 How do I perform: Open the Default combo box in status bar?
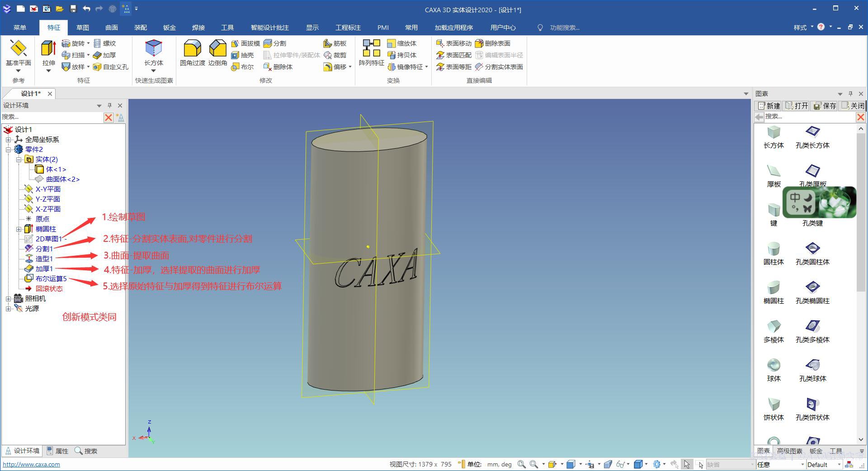click(x=824, y=465)
